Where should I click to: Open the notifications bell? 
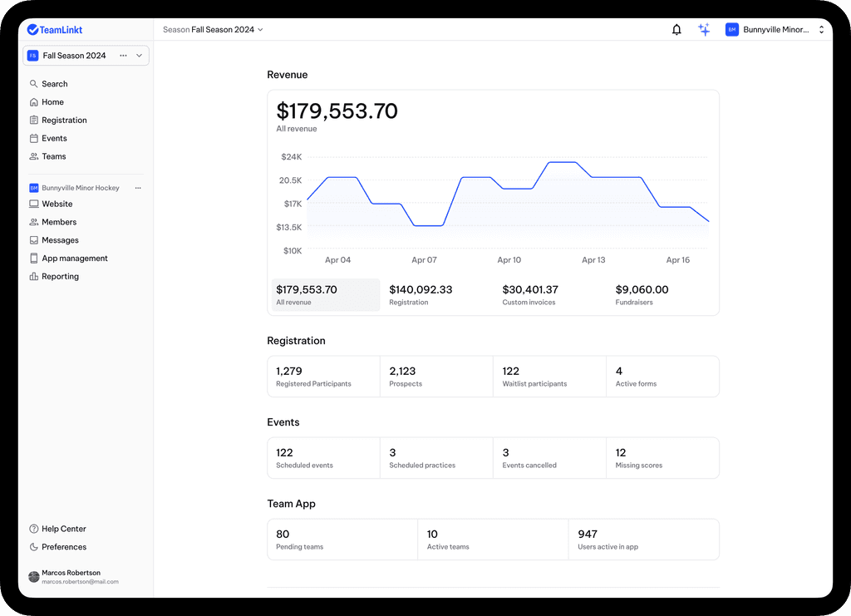point(676,29)
